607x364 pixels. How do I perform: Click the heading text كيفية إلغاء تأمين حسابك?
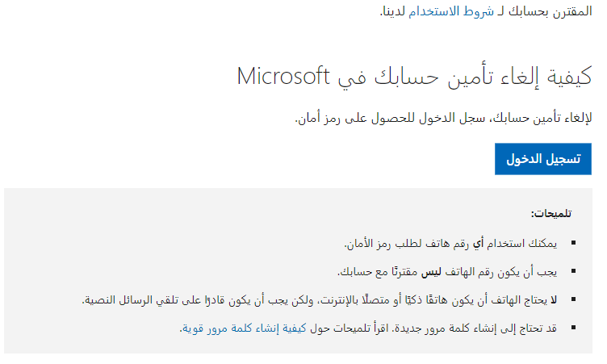(x=482, y=77)
